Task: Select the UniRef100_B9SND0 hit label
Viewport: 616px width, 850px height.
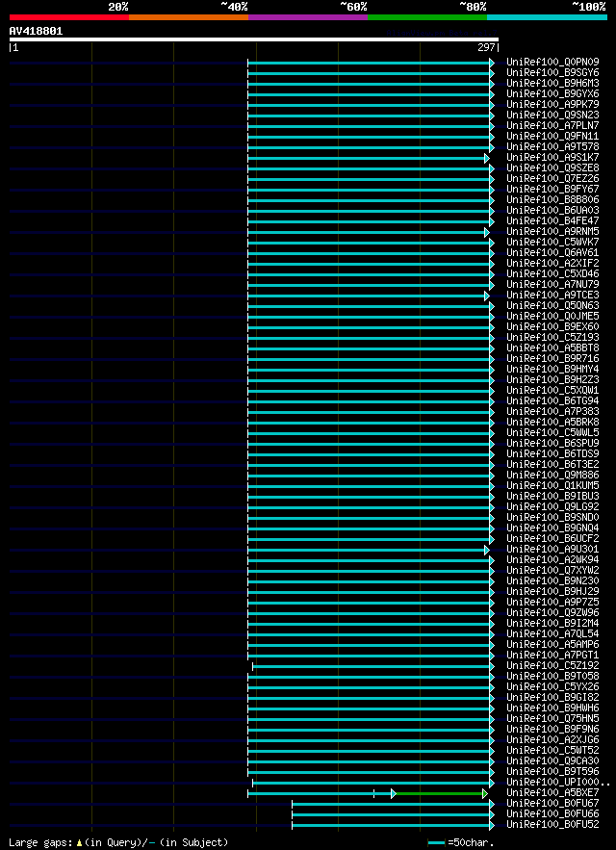Action: click(553, 517)
